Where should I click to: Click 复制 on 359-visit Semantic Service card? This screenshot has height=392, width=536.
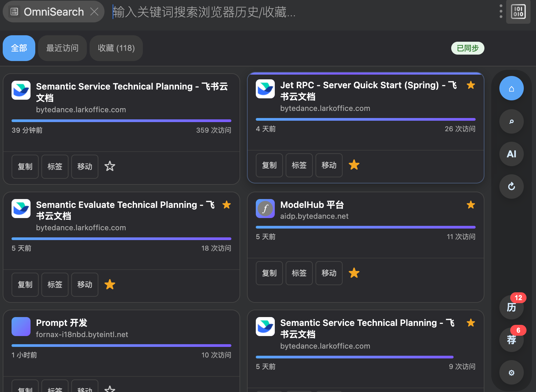[25, 166]
